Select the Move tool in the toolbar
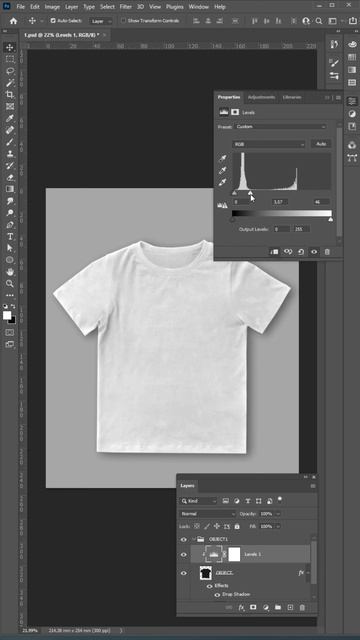The image size is (360, 640). 10,47
